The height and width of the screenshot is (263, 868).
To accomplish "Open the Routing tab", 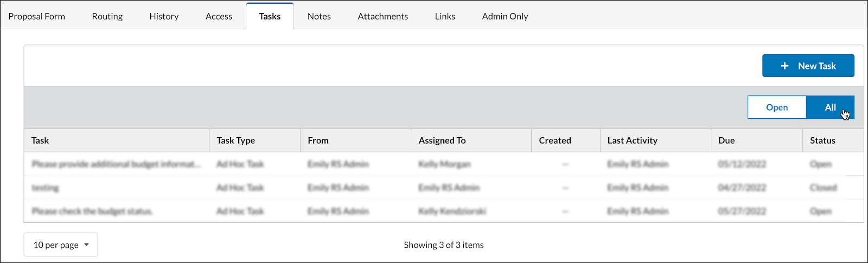I will pyautogui.click(x=107, y=16).
